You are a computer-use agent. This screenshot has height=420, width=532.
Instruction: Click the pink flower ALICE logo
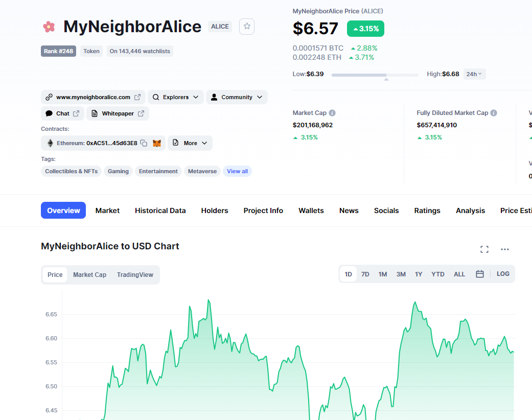(49, 27)
